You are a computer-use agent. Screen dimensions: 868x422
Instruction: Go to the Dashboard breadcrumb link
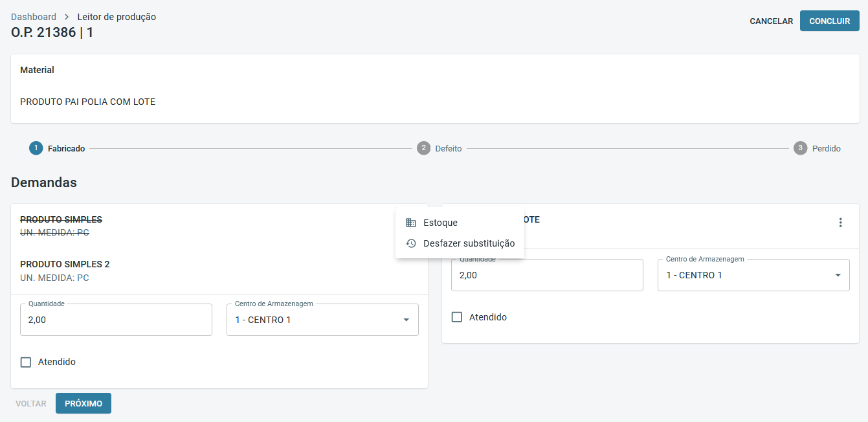pyautogui.click(x=34, y=17)
